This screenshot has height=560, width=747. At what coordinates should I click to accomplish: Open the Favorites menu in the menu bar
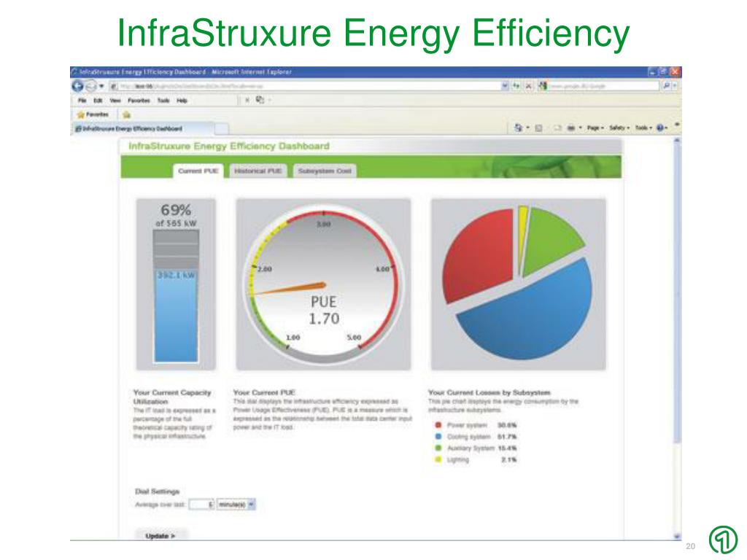pos(139,101)
